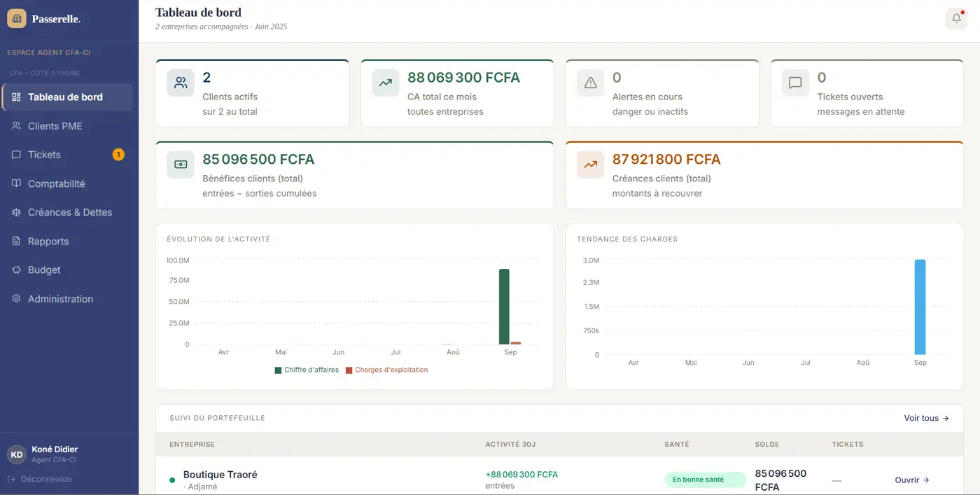
Task: Open the notifications bell
Action: (956, 19)
